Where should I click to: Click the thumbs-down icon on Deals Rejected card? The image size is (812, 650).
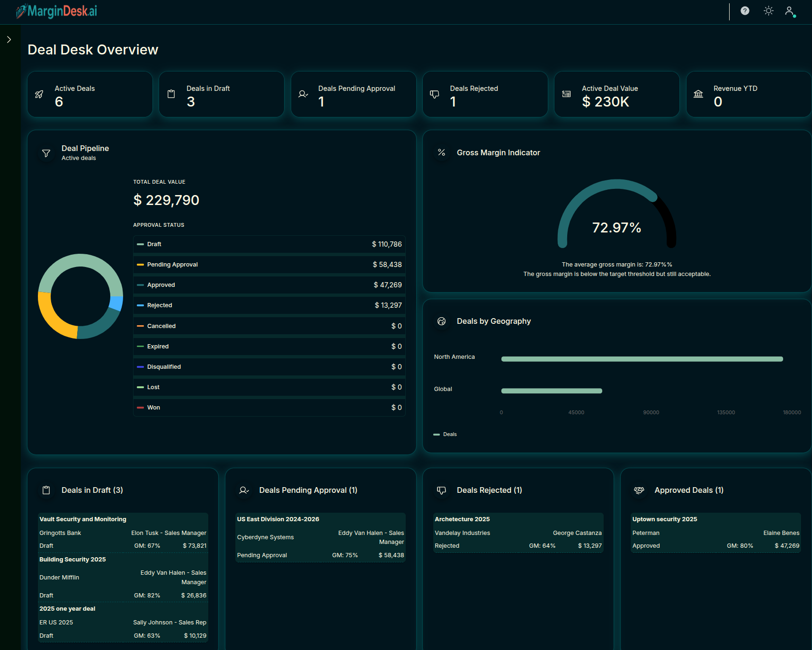point(434,94)
